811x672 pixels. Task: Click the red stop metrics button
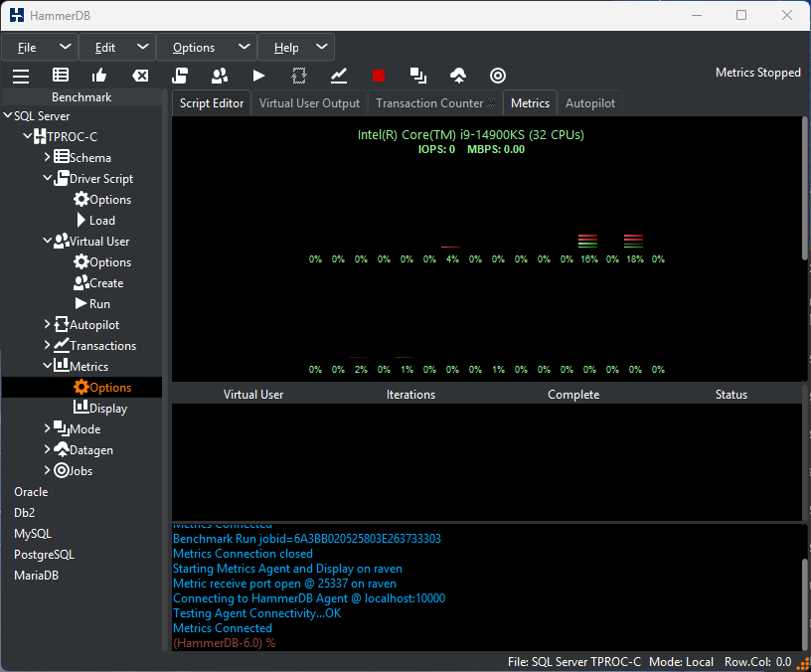click(x=379, y=76)
